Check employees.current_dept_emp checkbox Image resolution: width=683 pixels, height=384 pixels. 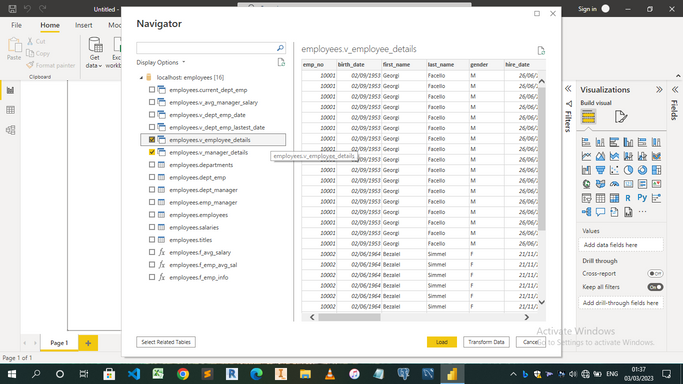(x=152, y=90)
